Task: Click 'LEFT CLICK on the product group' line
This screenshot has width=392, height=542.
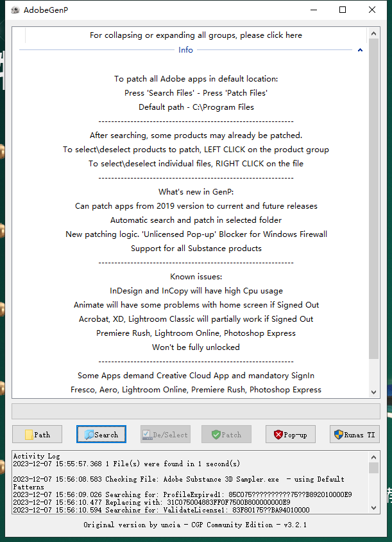Action: [x=196, y=150]
